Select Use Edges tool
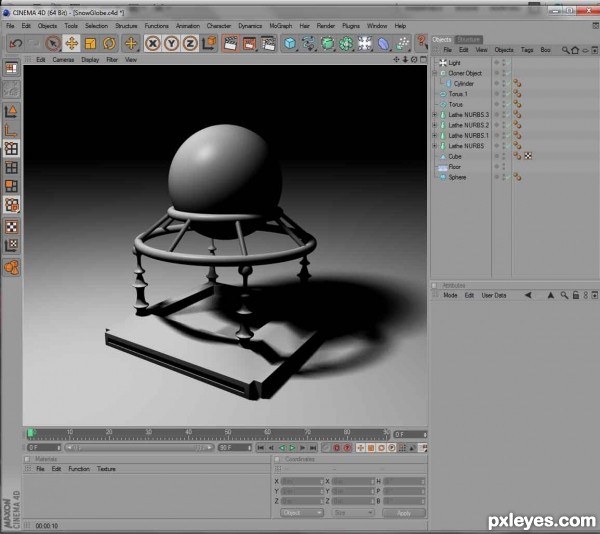Viewport: 600px width, 534px height. pos(11,167)
